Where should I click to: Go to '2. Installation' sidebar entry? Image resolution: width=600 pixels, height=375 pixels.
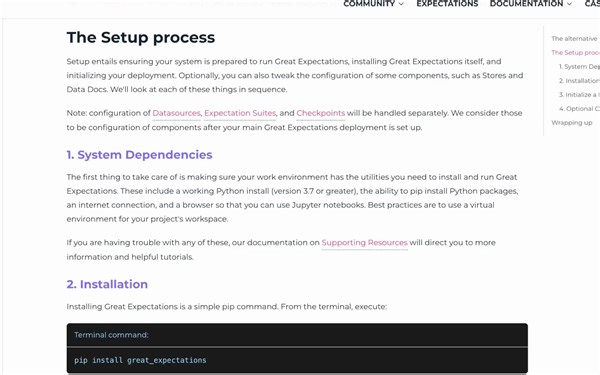point(579,81)
